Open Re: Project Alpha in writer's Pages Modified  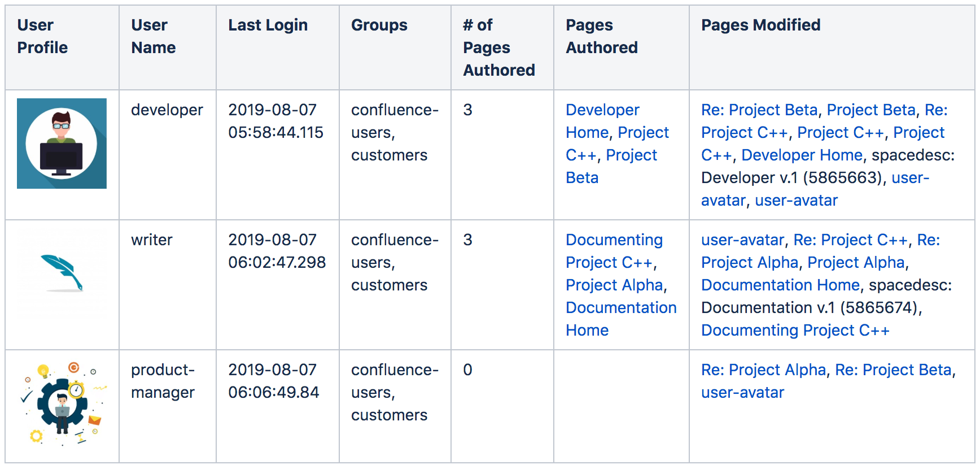pos(821,251)
